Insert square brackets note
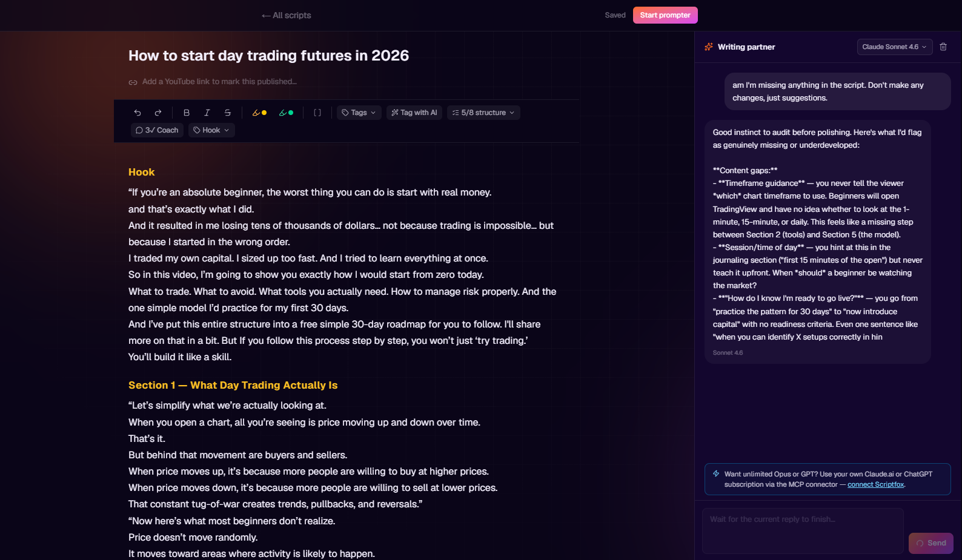This screenshot has width=962, height=560. coord(317,113)
